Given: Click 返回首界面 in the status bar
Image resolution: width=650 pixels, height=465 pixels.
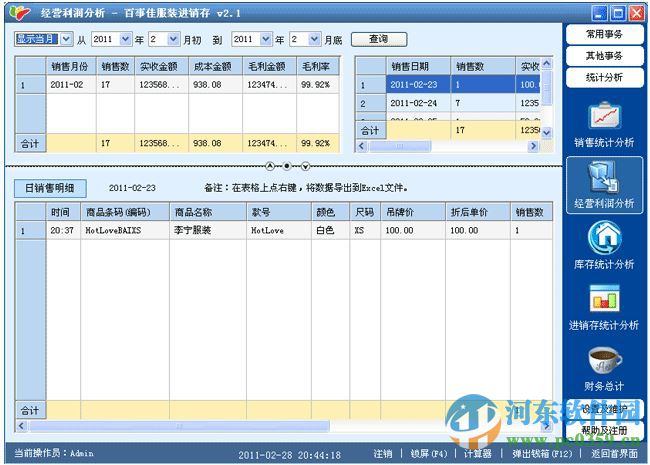Looking at the screenshot, I should click(x=614, y=454).
